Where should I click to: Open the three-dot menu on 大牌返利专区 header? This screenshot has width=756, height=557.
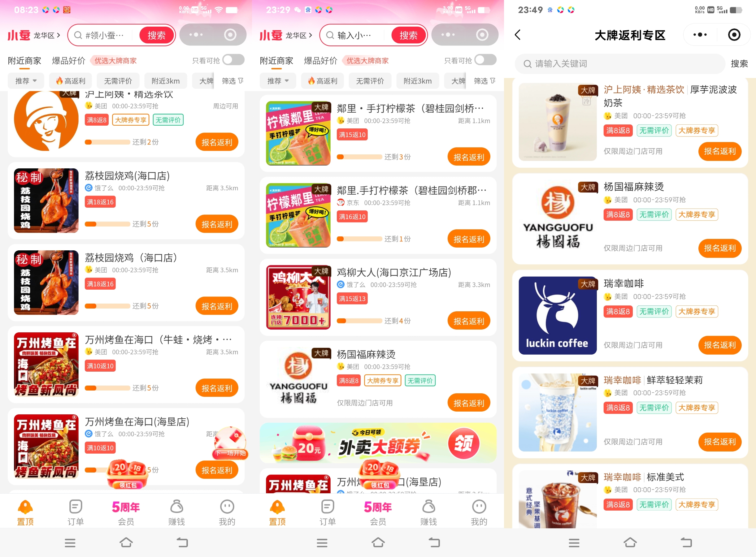tap(700, 35)
